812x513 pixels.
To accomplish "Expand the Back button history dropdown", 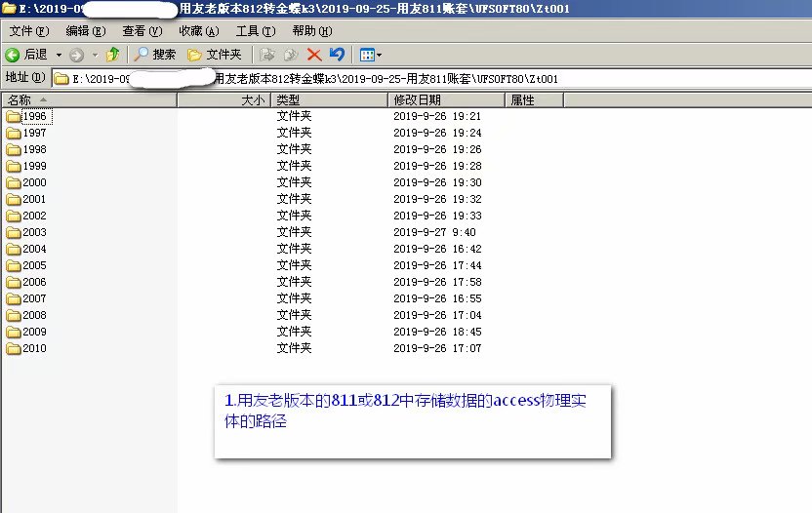I will click(59, 55).
